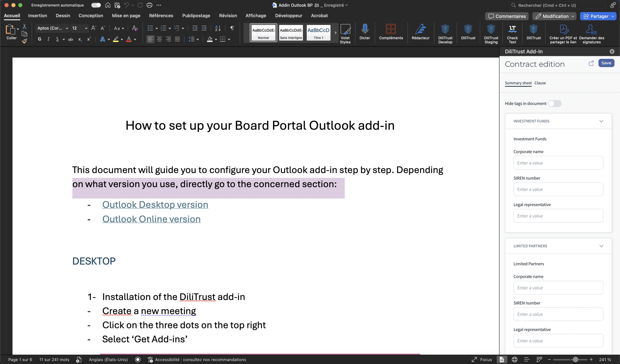Viewport: 620px width, 364px height.
Task: Switch to the Références ribbon tab
Action: point(161,16)
